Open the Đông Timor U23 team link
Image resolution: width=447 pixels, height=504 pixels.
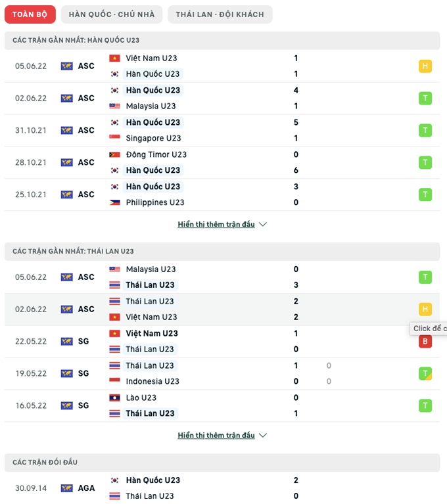coord(156,154)
